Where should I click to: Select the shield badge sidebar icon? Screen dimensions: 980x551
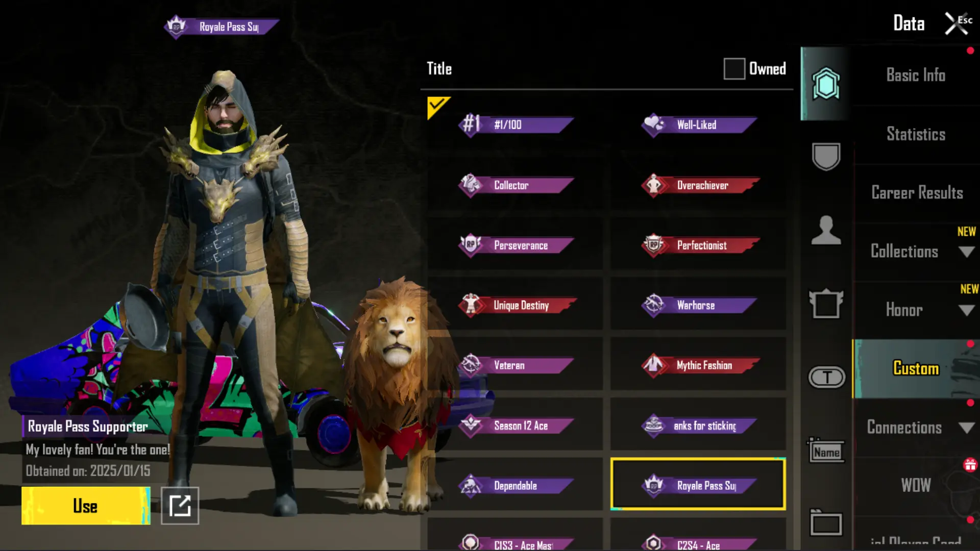826,156
